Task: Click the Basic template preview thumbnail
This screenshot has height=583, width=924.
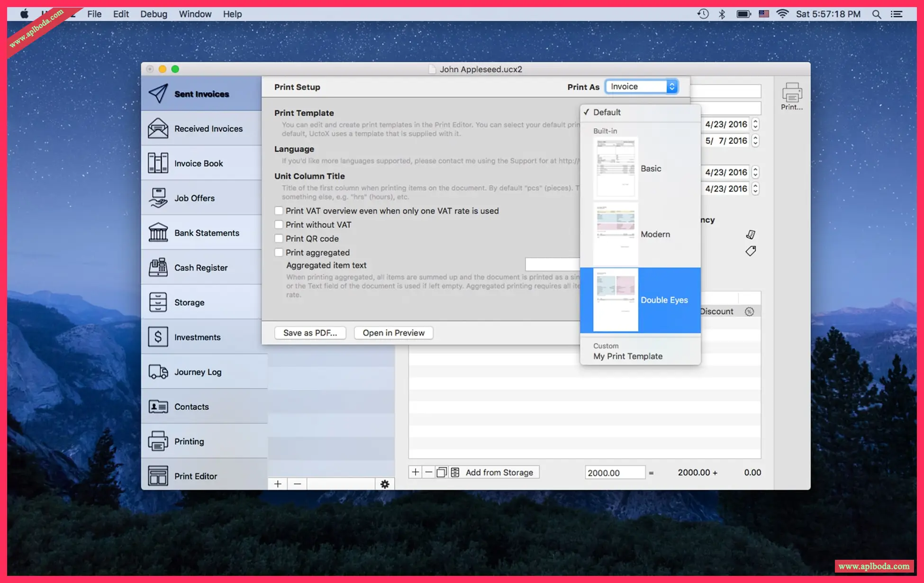Action: (616, 168)
